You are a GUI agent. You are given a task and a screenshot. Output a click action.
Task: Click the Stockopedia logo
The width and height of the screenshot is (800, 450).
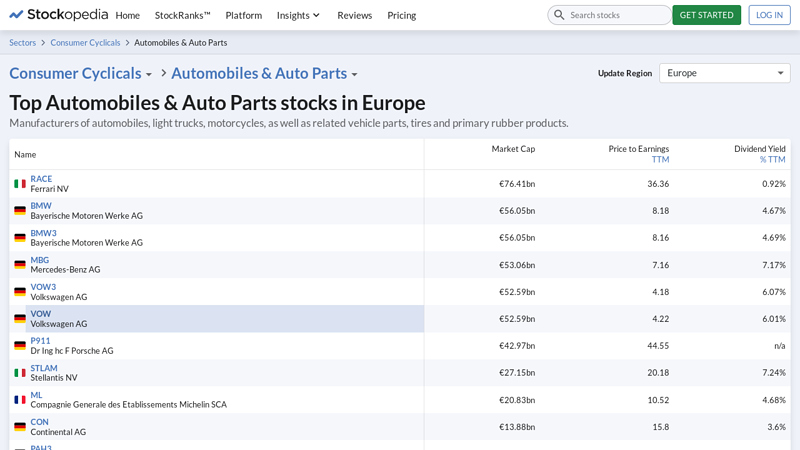pyautogui.click(x=59, y=15)
